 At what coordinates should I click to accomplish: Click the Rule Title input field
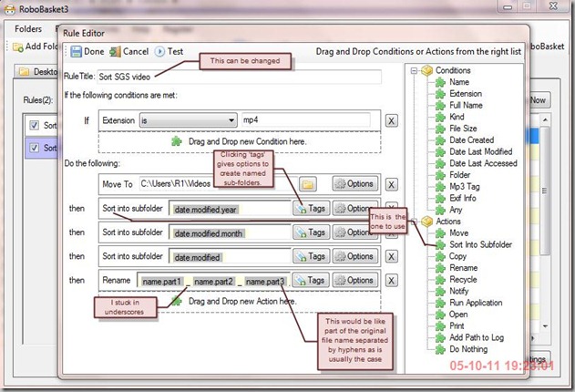point(239,77)
